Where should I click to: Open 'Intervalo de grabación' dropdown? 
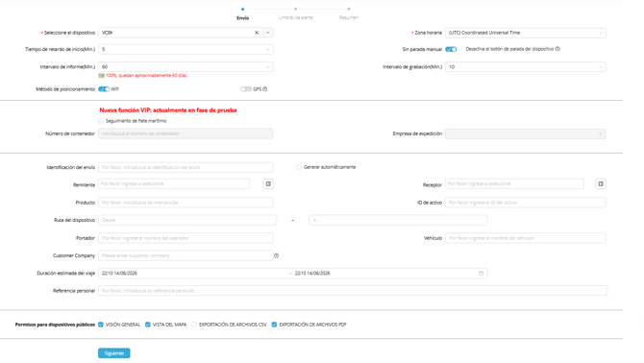[x=526, y=67]
